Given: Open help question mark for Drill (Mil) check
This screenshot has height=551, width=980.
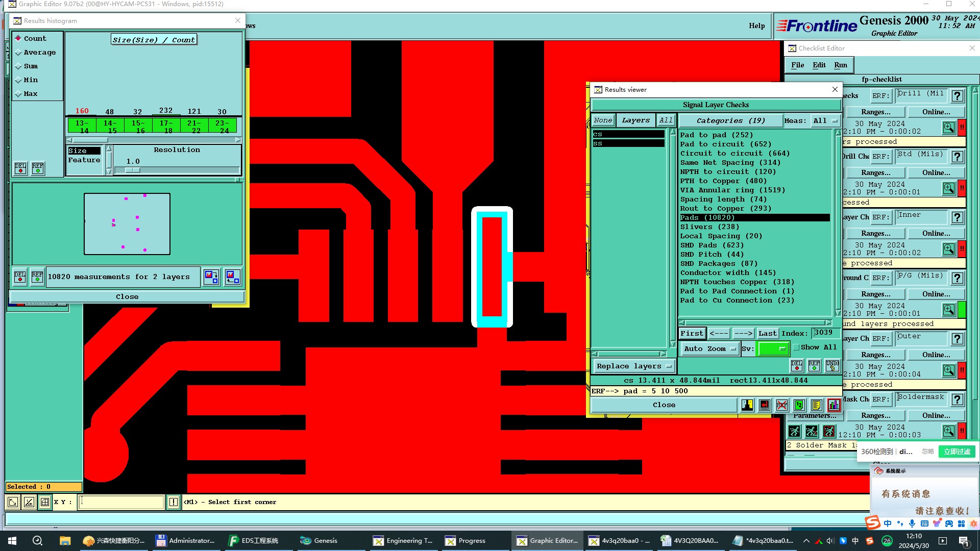Looking at the screenshot, I should (958, 96).
